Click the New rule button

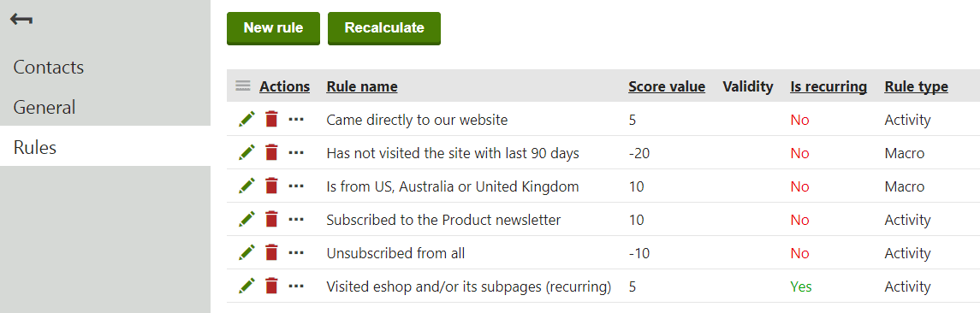273,28
